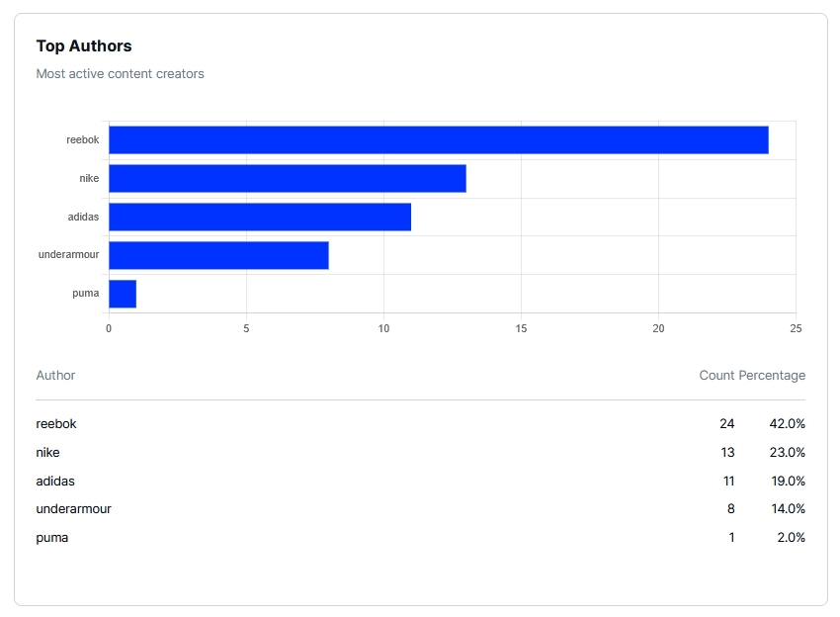Click the count value '11'
The width and height of the screenshot is (840, 617).
(728, 482)
